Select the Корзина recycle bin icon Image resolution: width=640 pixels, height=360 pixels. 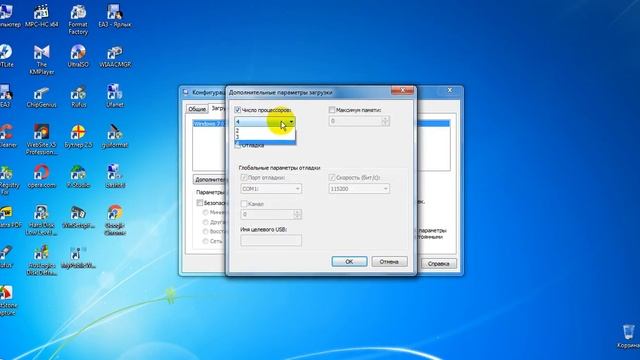point(629,336)
